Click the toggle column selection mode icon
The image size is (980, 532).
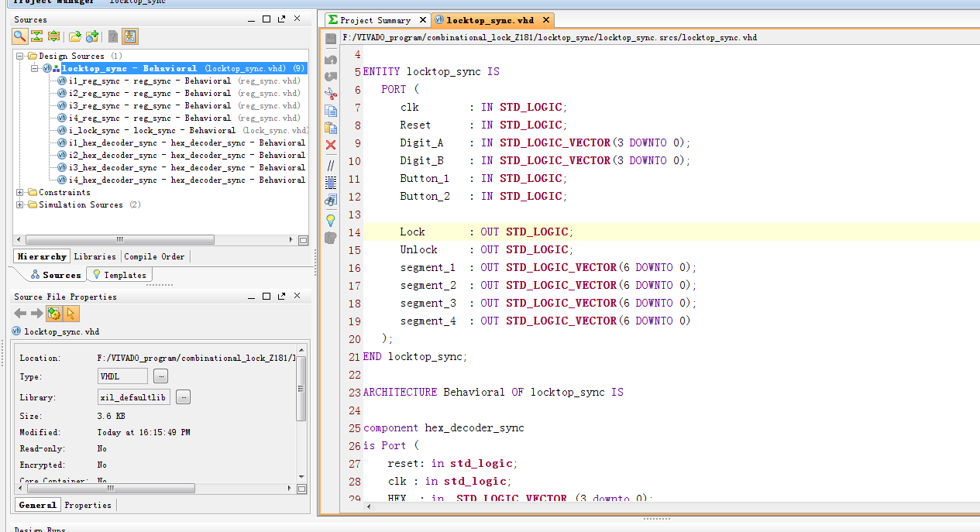331,183
